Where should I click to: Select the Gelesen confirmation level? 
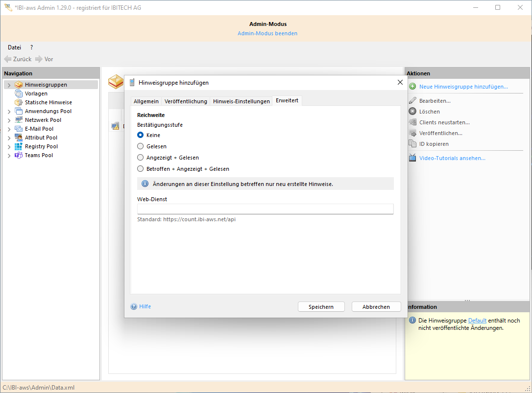point(141,146)
